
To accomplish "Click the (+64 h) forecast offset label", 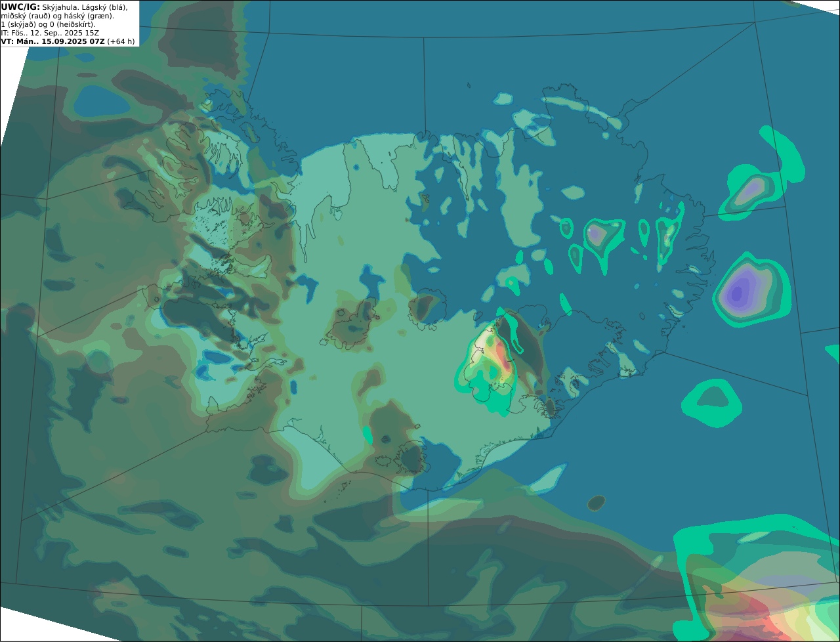I will [x=121, y=41].
